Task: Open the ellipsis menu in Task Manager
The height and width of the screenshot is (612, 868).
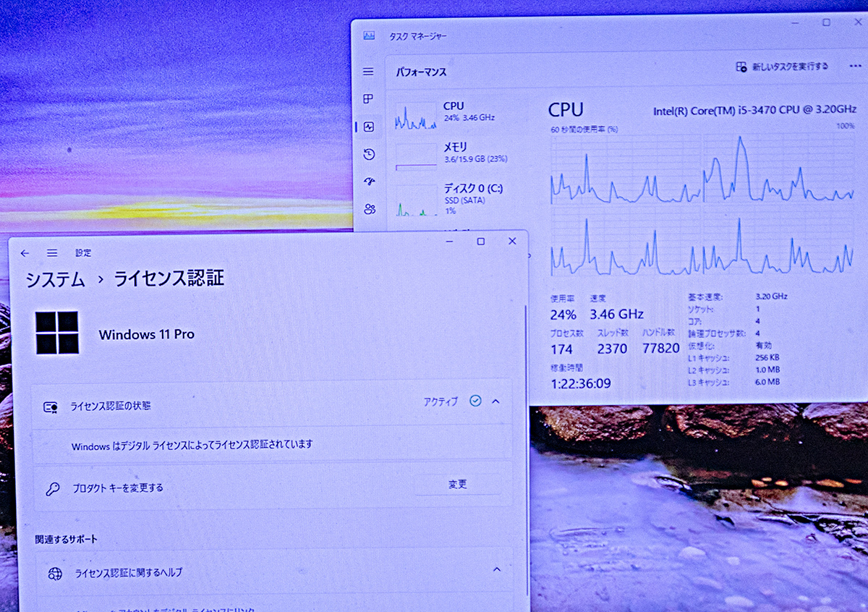Action: tap(855, 66)
